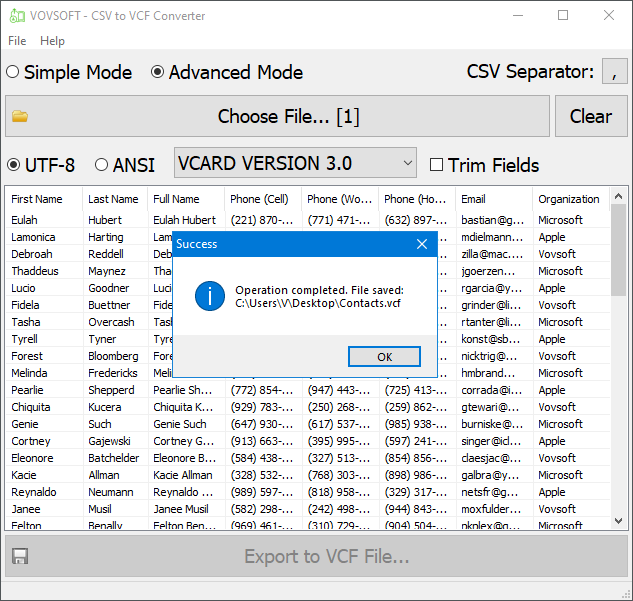Confirm the Success dialog with OK
633x601 pixels.
tap(384, 357)
